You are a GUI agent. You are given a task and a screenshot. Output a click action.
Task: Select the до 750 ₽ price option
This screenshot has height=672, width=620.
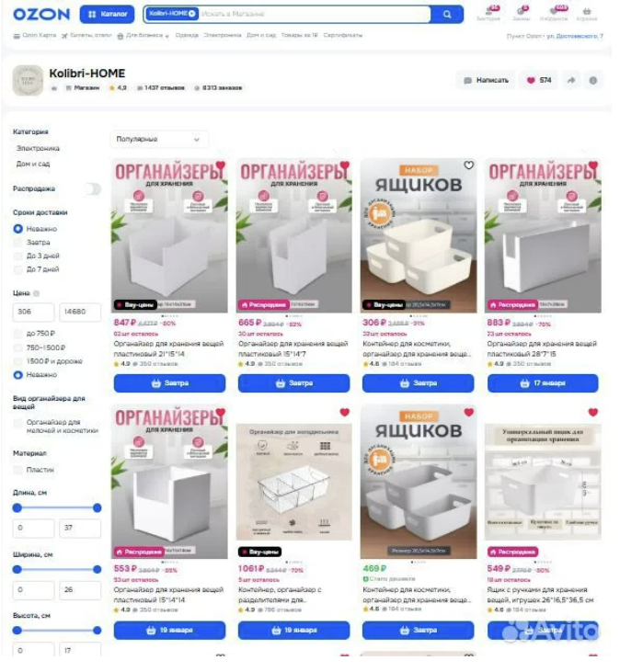tap(17, 334)
